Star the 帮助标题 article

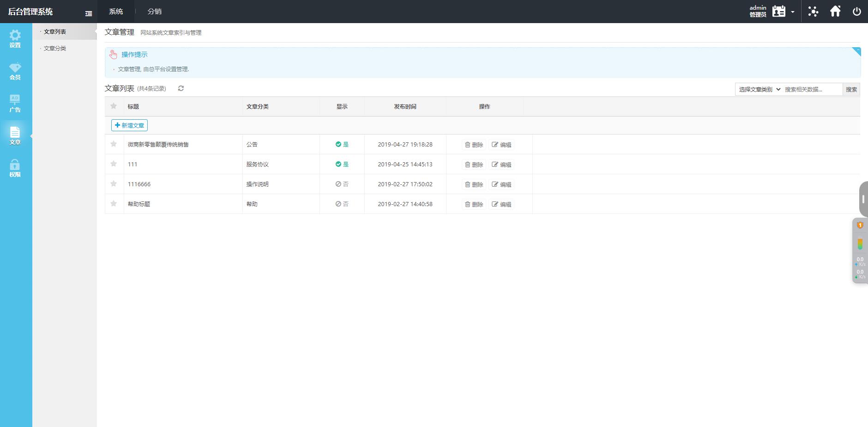[x=114, y=204]
